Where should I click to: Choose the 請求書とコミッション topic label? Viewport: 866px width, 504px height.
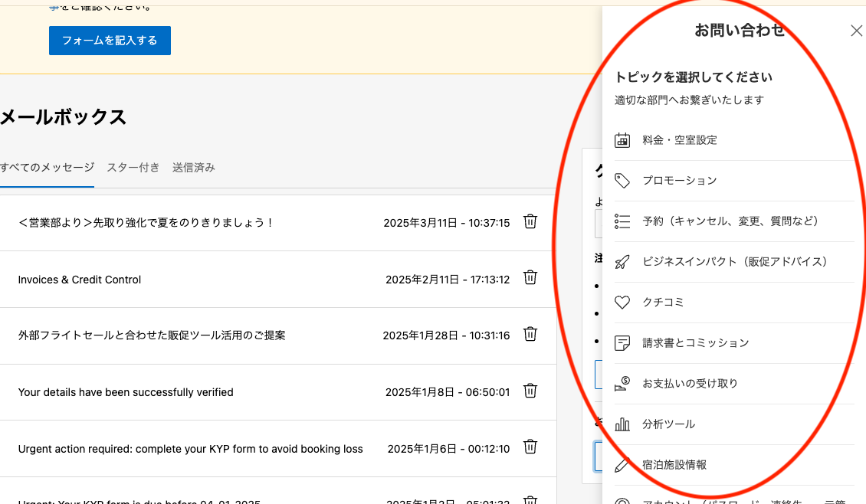[x=695, y=343]
